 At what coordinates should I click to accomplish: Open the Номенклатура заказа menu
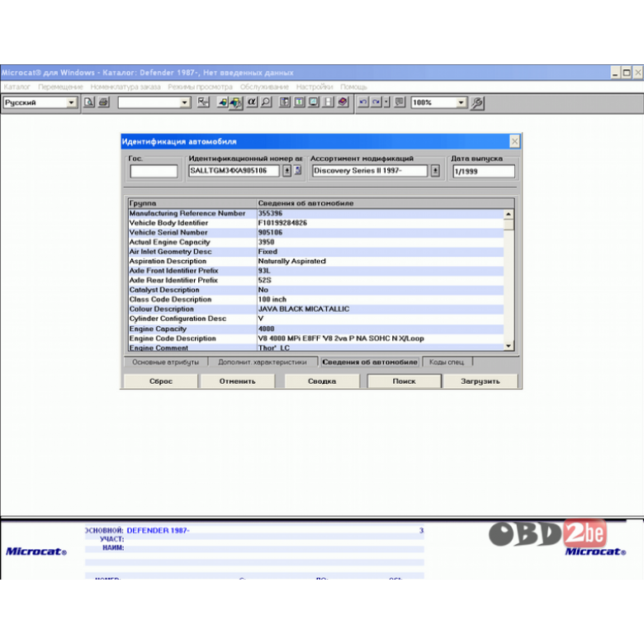125,87
